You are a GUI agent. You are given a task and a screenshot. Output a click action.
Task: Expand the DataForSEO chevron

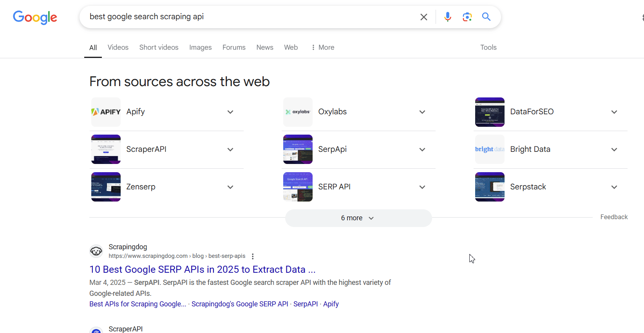pyautogui.click(x=614, y=112)
